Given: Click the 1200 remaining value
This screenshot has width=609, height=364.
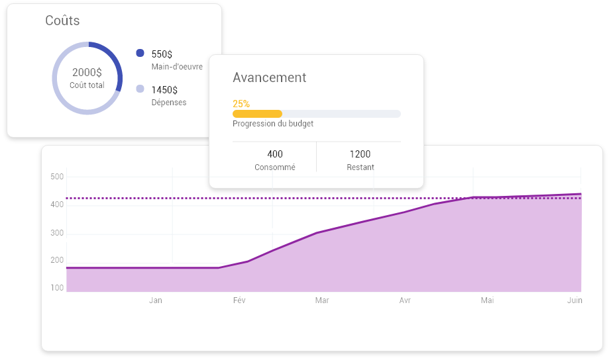Looking at the screenshot, I should tap(360, 154).
